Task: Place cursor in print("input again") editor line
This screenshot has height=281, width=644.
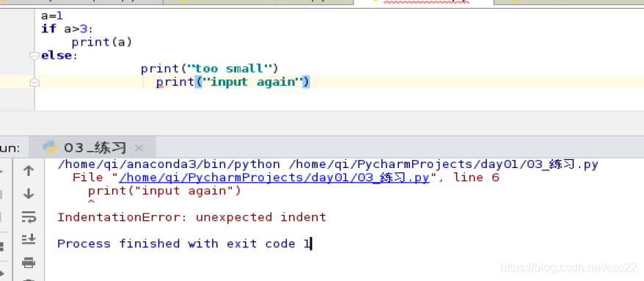Action: (233, 82)
